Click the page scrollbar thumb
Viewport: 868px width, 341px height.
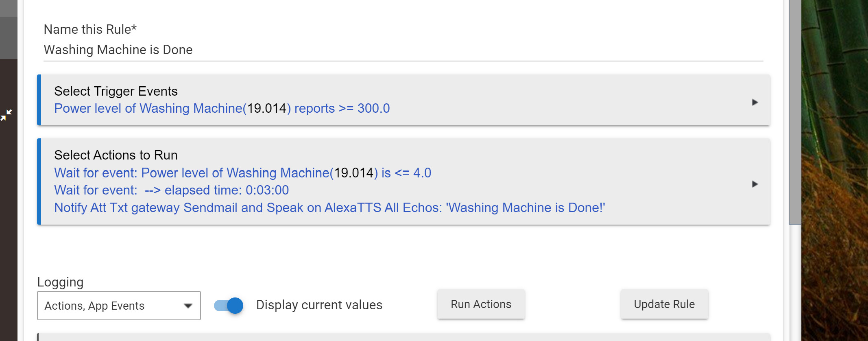[794, 112]
